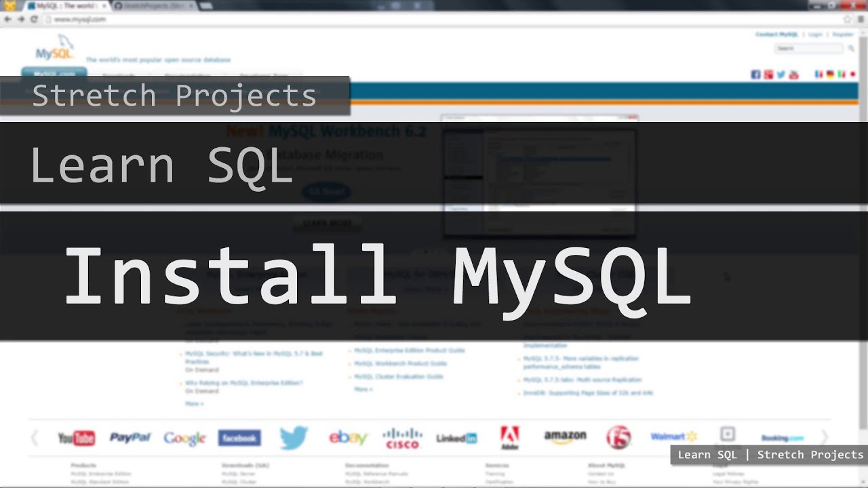Click the YouTube customer logo

(x=77, y=438)
